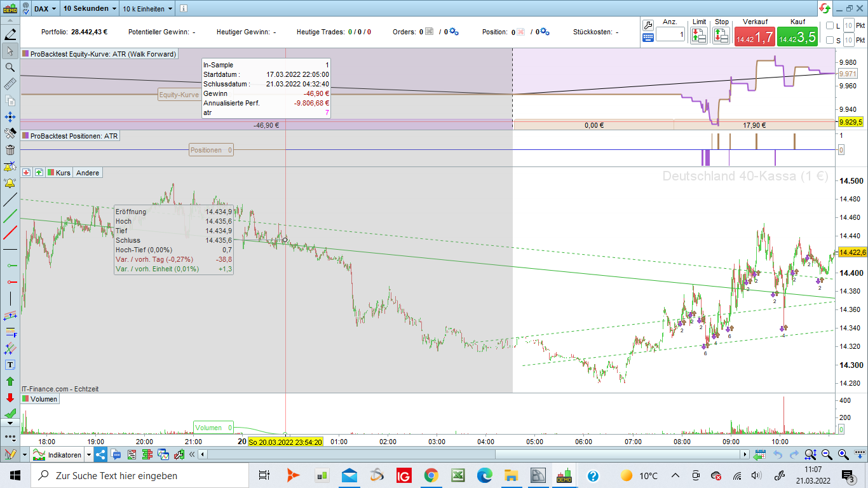
Task: Tick the L checkbox
Action: pyautogui.click(x=829, y=25)
